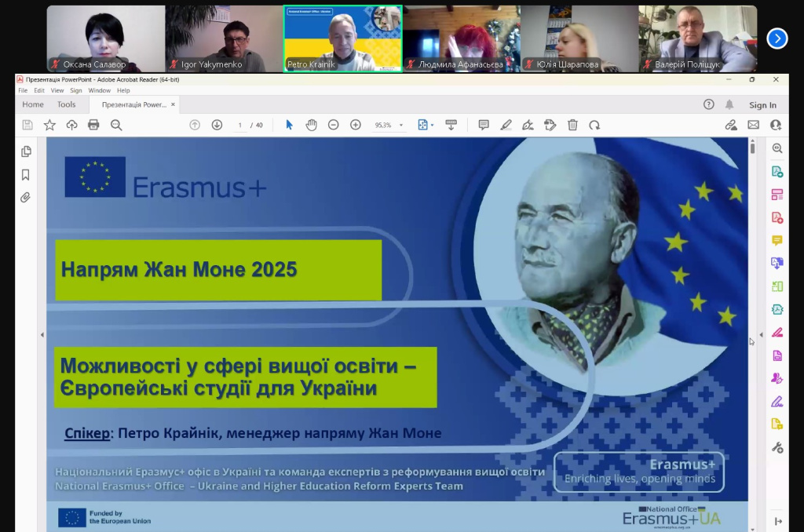Click the share link icon
804x532 pixels.
pos(731,125)
